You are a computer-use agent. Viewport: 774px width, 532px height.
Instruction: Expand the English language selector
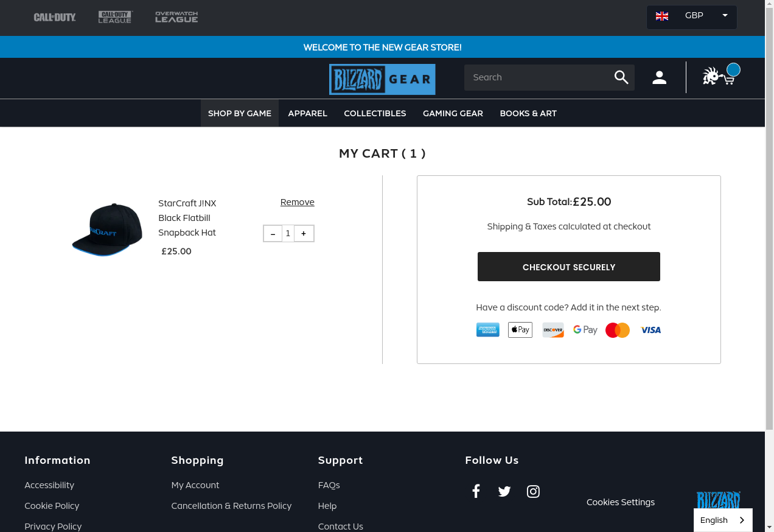point(723,520)
